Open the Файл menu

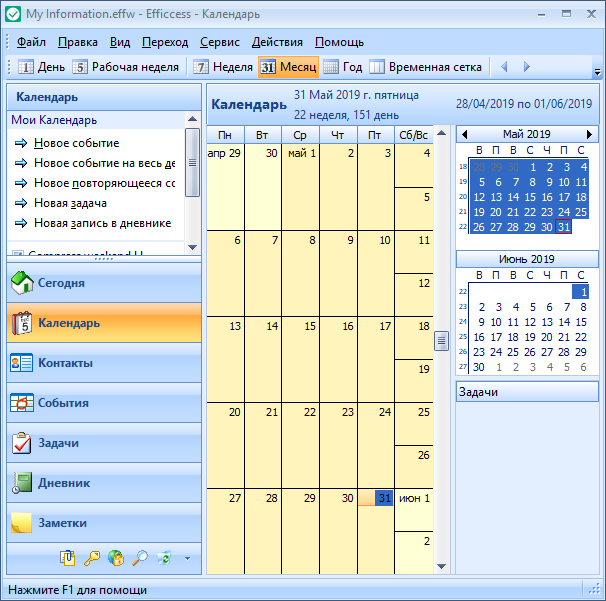point(31,42)
